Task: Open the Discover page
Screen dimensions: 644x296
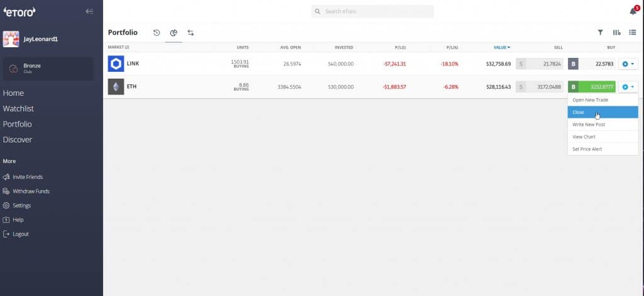Action: 17,140
